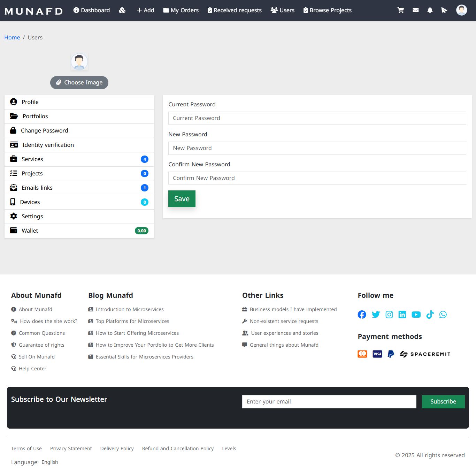Open the shopping cart icon
The image size is (476, 468).
coord(401,10)
